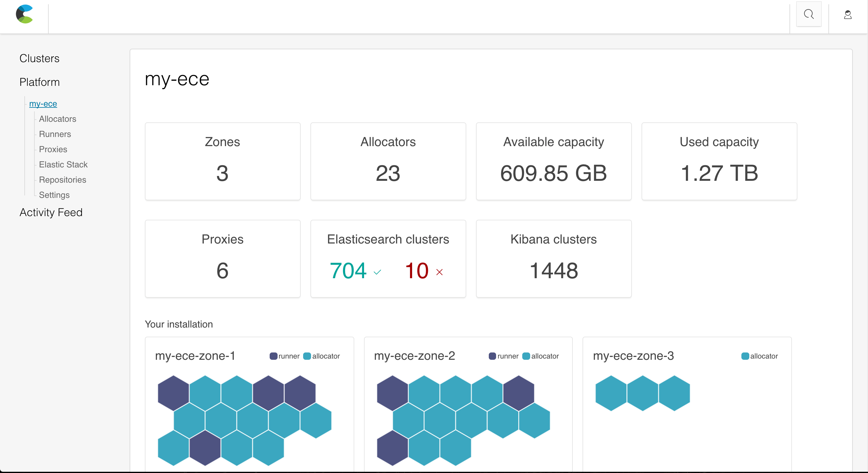868x473 pixels.
Task: Open Elastic Stack in the tree
Action: coord(63,164)
